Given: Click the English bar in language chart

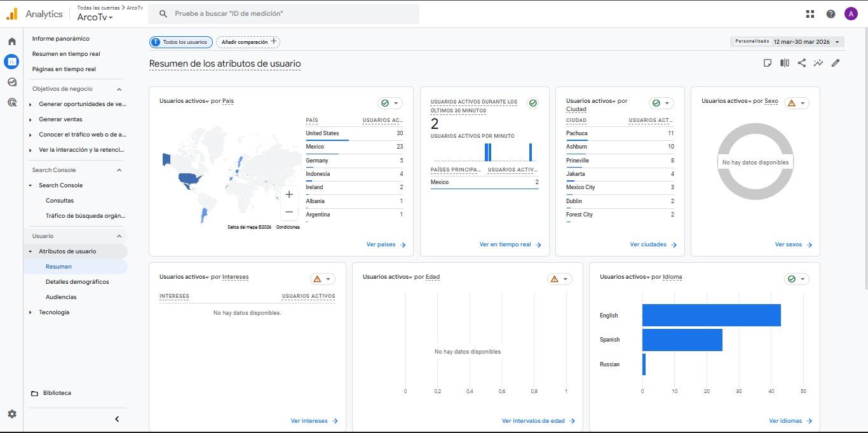Looking at the screenshot, I should click(x=712, y=316).
